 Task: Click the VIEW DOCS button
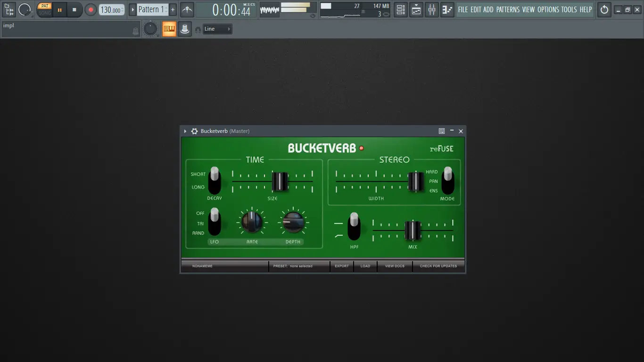tap(395, 266)
